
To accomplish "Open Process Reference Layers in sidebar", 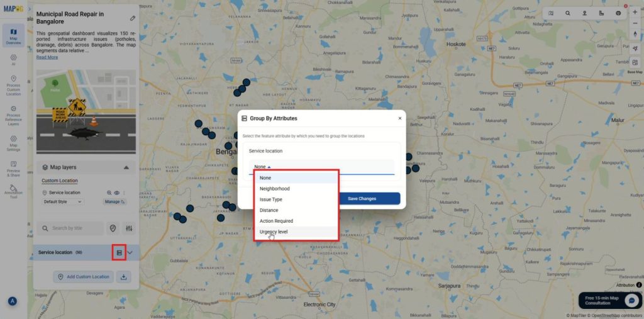I will point(13,116).
